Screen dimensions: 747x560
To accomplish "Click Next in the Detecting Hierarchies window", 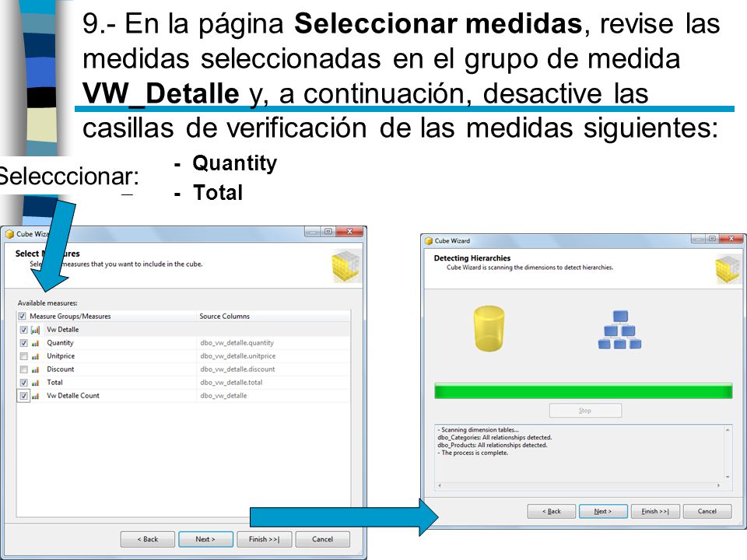I will click(603, 512).
